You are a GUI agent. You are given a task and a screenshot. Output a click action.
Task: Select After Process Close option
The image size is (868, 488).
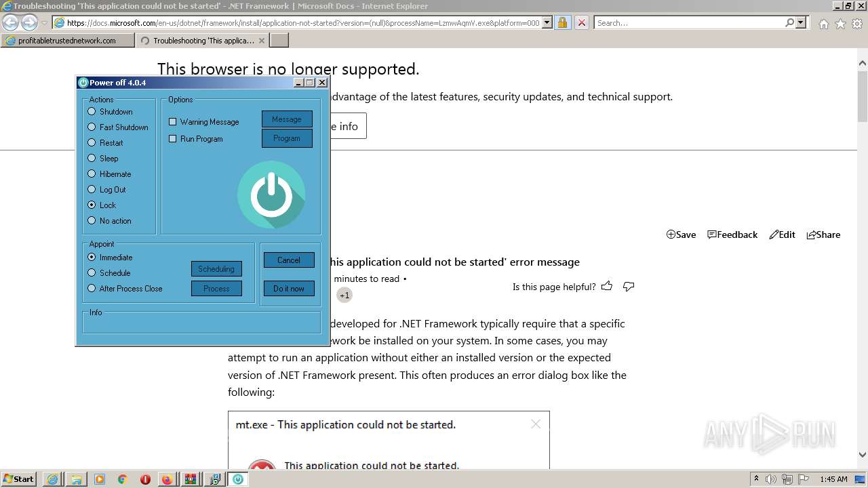click(x=125, y=289)
